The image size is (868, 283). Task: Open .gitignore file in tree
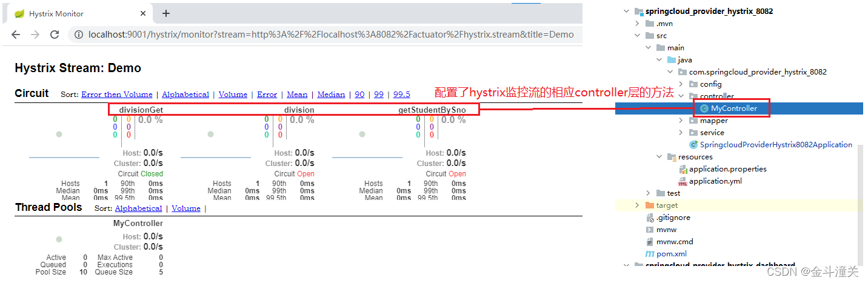click(x=673, y=218)
